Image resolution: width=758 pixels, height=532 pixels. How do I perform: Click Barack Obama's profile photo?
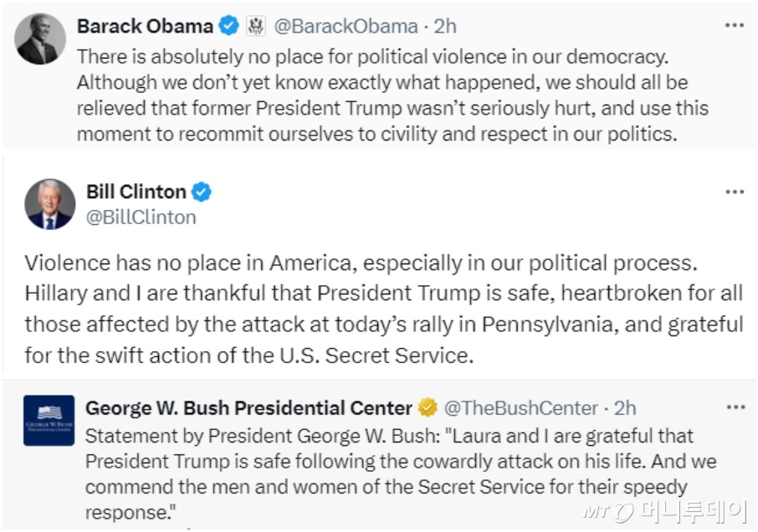40,39
